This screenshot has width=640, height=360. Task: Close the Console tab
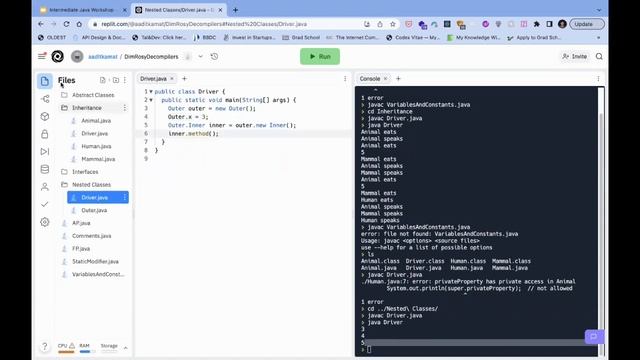tap(386, 78)
